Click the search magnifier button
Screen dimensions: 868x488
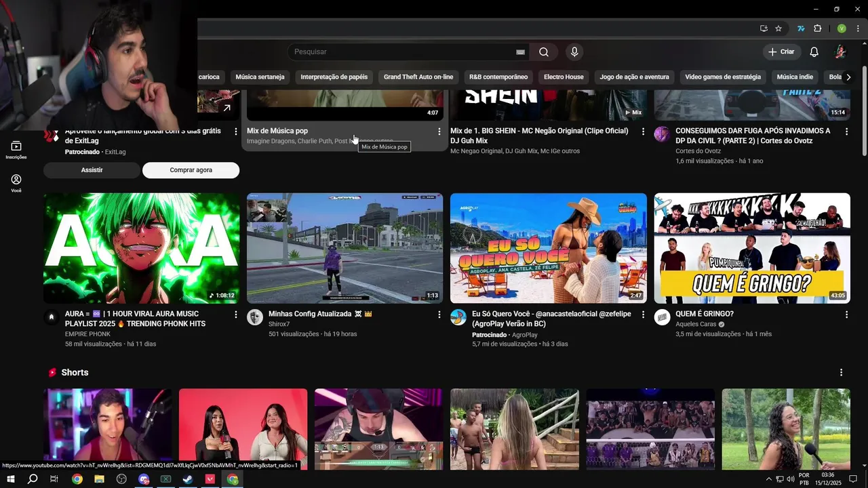(x=544, y=52)
